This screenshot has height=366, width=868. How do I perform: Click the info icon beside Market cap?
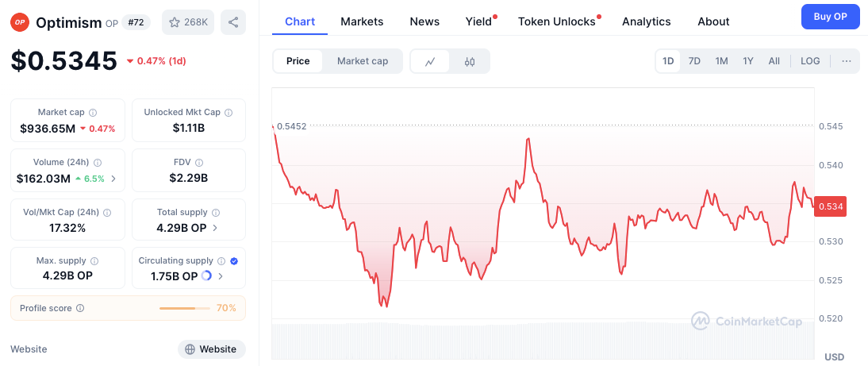(x=93, y=113)
